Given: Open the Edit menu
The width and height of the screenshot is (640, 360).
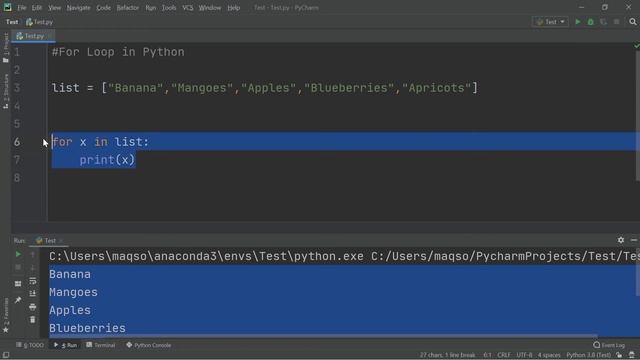Looking at the screenshot, I should point(37,8).
